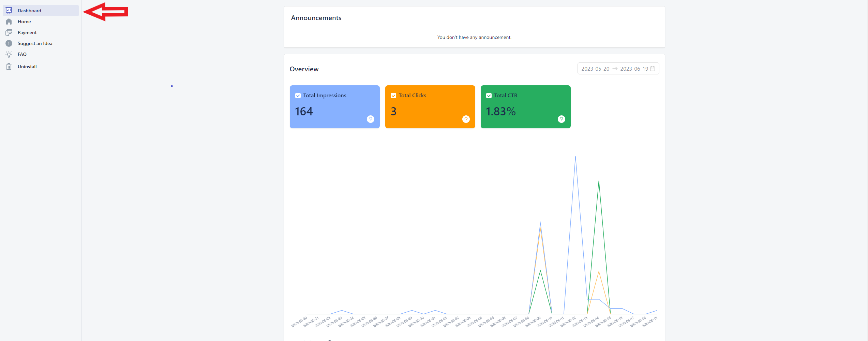Click the calendar icon in date range
The width and height of the screenshot is (868, 341).
(x=653, y=69)
